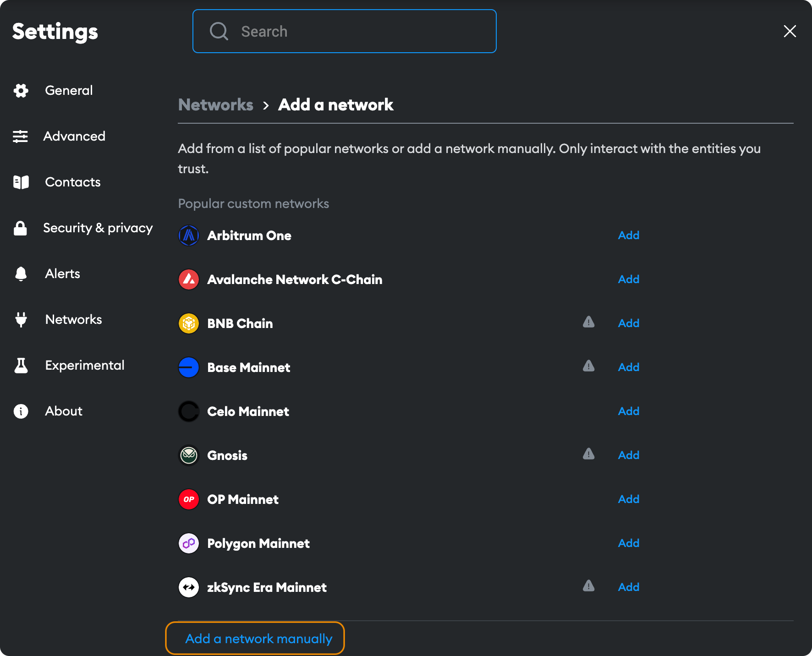Image resolution: width=812 pixels, height=656 pixels.
Task: Click the Avalanche Network C-Chain name
Action: tap(295, 279)
